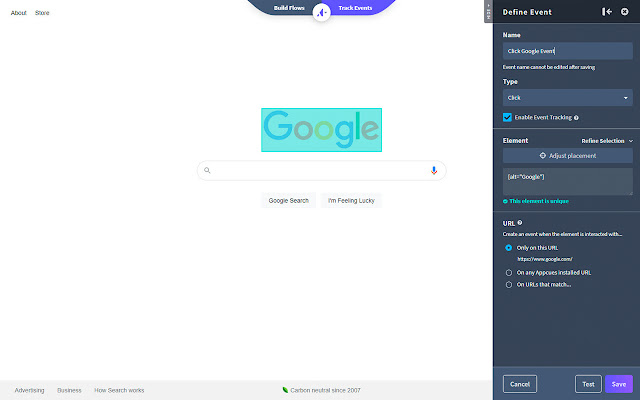Open the Advertising footer link
The width and height of the screenshot is (640, 400).
coord(29,390)
